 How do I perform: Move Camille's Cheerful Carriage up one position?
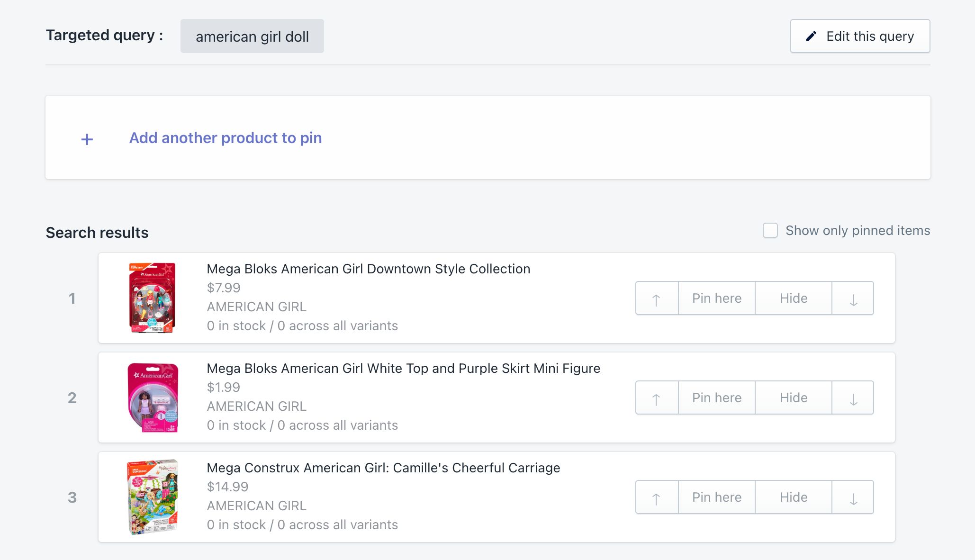[x=656, y=497]
